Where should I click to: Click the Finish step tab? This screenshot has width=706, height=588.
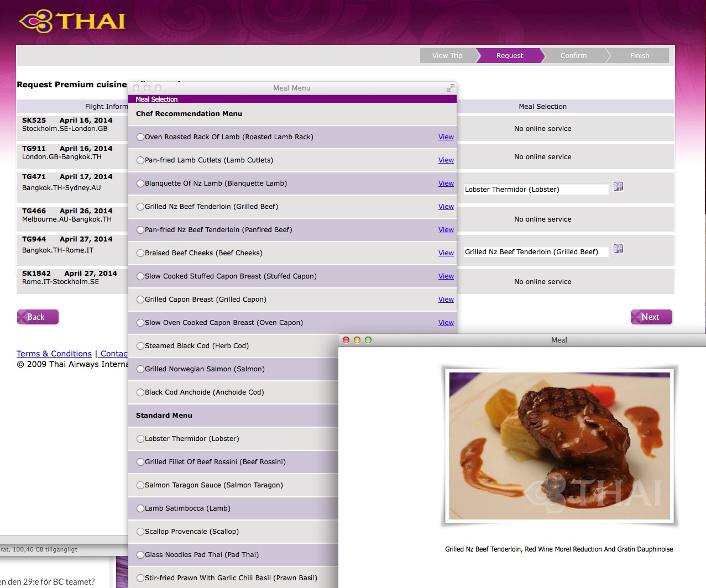click(x=639, y=56)
